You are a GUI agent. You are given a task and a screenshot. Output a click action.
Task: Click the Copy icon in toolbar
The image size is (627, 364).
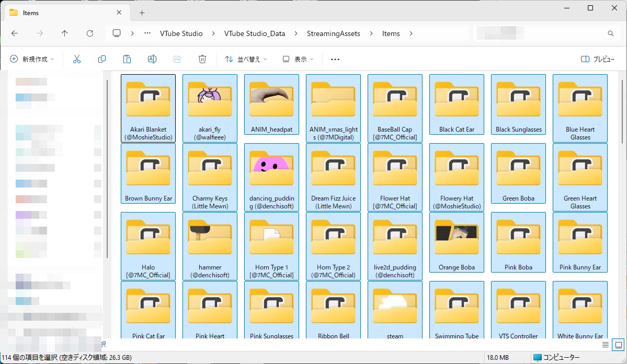102,59
